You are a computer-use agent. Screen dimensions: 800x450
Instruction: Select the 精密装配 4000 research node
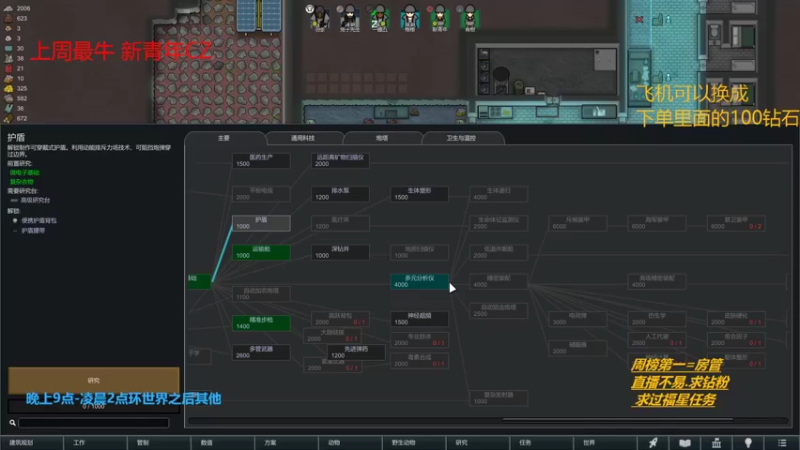pos(498,281)
